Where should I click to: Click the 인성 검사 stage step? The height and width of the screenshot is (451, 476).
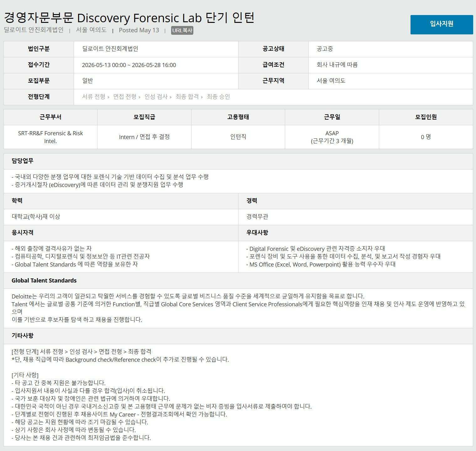156,97
